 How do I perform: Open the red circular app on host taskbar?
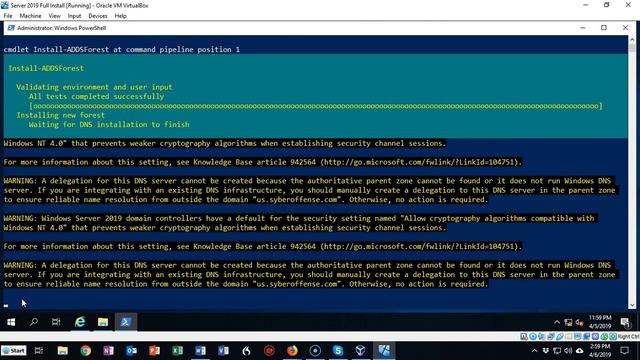[x=269, y=351]
